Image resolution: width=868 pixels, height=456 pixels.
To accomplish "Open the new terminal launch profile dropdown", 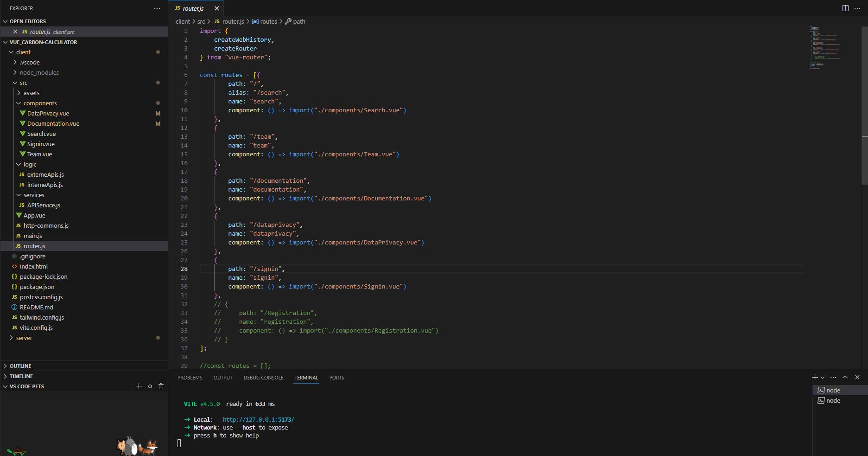I will coord(823,377).
